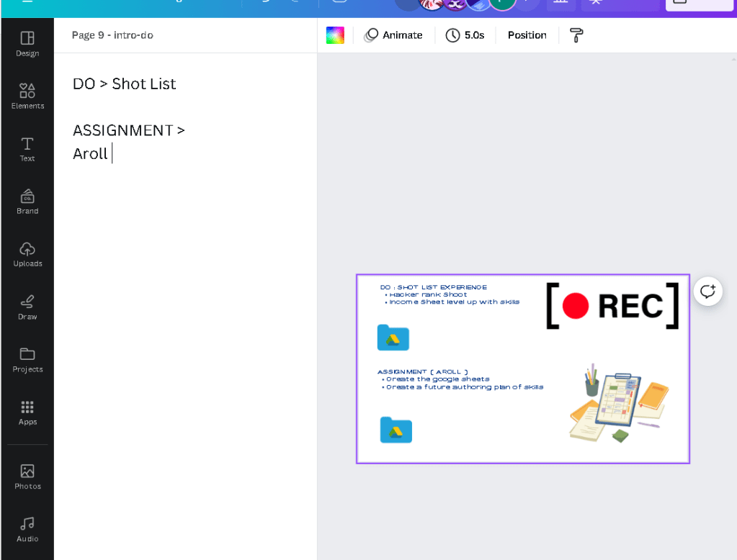This screenshot has height=560, width=737.
Task: Click the 'DO > Shot List' notes line
Action: 124,83
